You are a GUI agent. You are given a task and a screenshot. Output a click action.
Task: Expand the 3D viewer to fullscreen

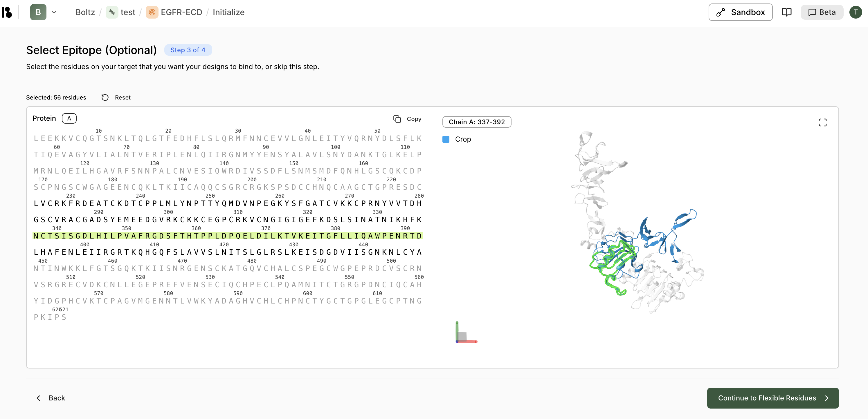[x=822, y=122]
